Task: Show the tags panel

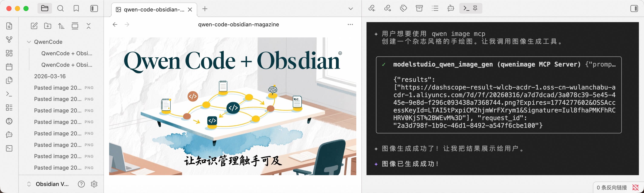Action: 404,9
